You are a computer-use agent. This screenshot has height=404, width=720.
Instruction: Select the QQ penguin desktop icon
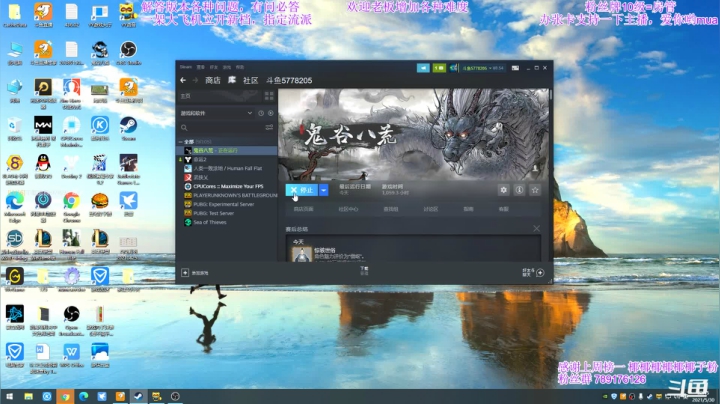[x=43, y=167]
